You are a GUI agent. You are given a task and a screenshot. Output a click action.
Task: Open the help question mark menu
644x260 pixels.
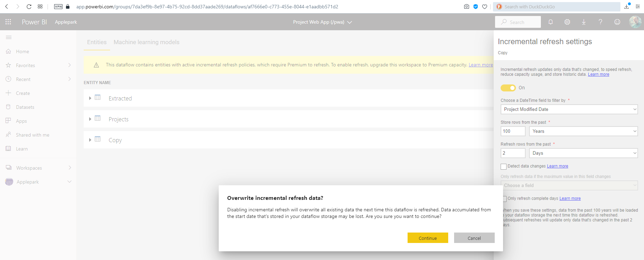pos(601,22)
